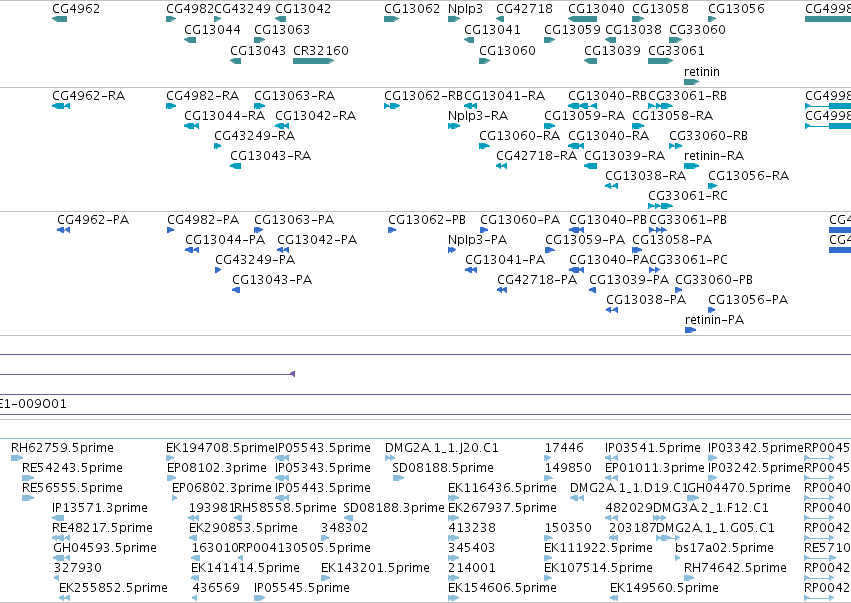Select transcript CG4962-RA
Image resolution: width=851 pixels, height=603 pixels.
(x=88, y=96)
